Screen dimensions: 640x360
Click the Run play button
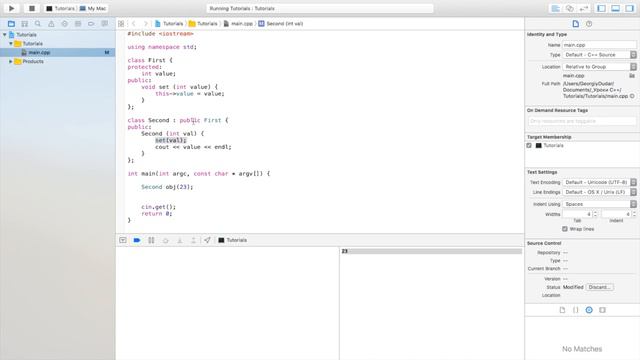click(11, 8)
